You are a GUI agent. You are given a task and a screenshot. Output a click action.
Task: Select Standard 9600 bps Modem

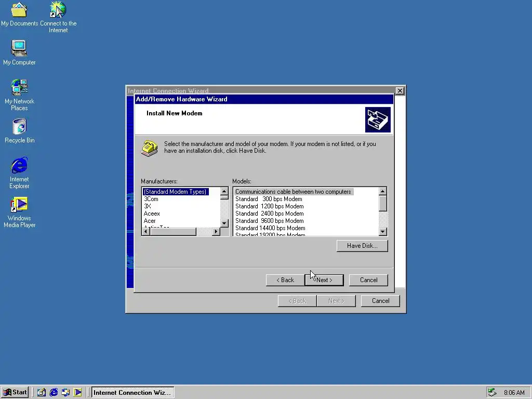(x=270, y=221)
